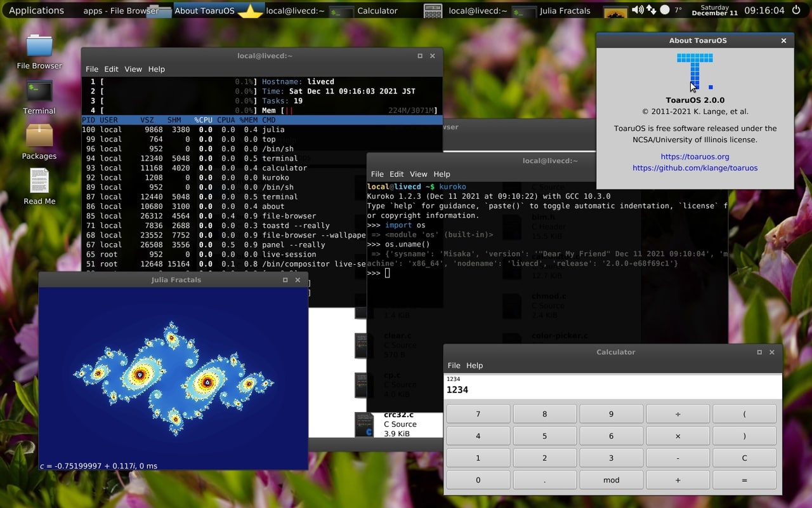
Task: Open Edit menu in the kuroko terminal
Action: coord(396,174)
